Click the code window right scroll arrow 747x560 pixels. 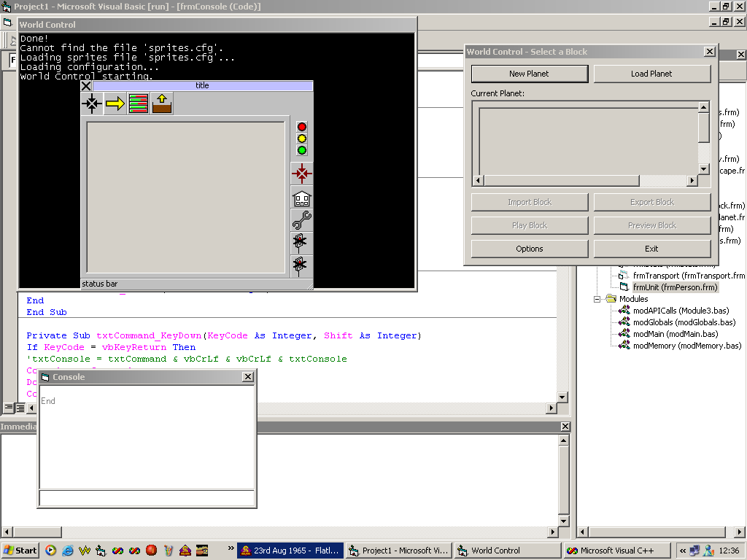551,408
